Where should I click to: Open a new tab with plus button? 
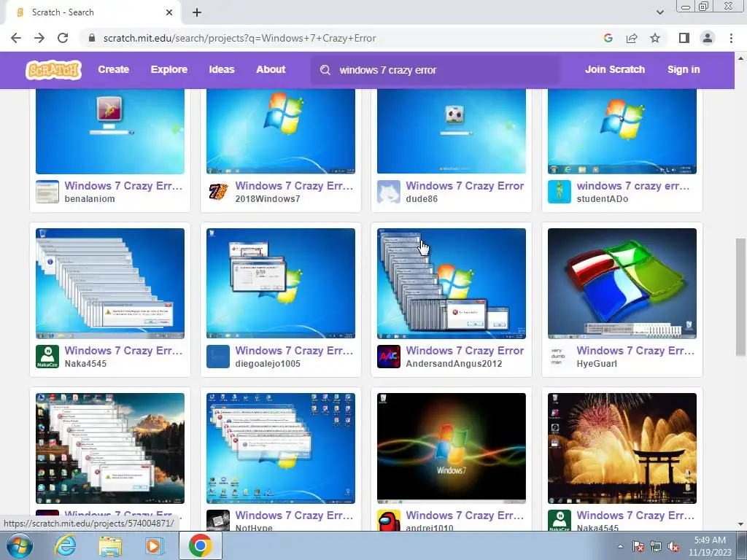[197, 12]
